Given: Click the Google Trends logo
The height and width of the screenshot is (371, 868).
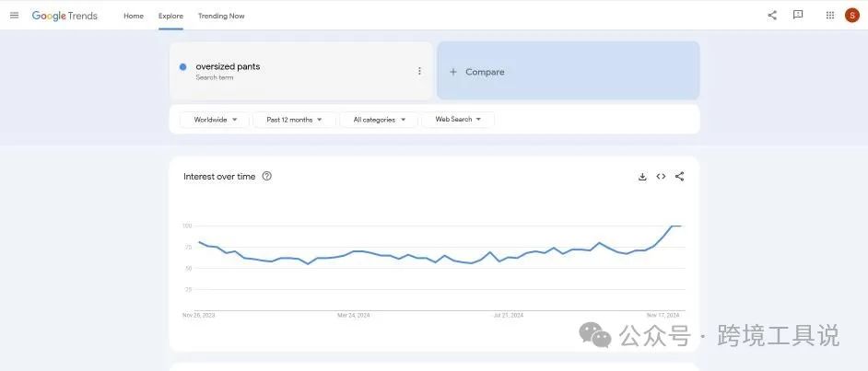Looking at the screenshot, I should point(65,16).
